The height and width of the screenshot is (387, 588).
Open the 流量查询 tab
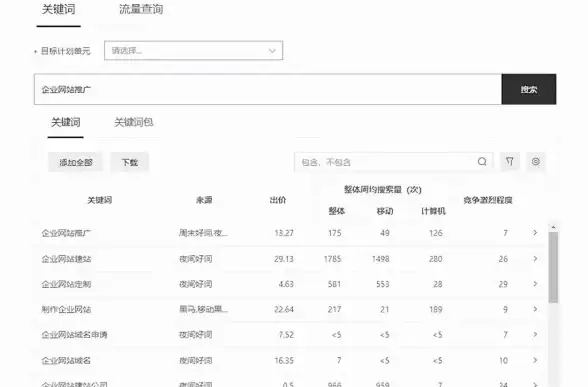pyautogui.click(x=141, y=9)
